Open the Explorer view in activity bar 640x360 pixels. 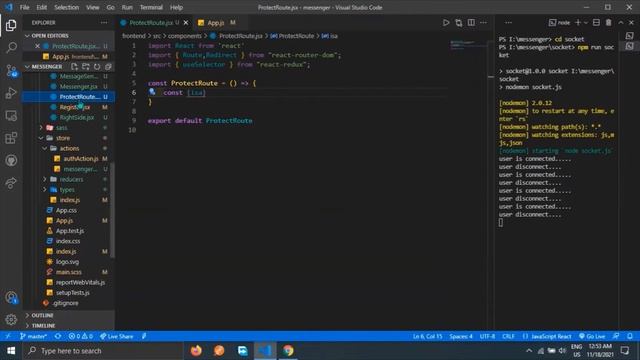coord(11,25)
